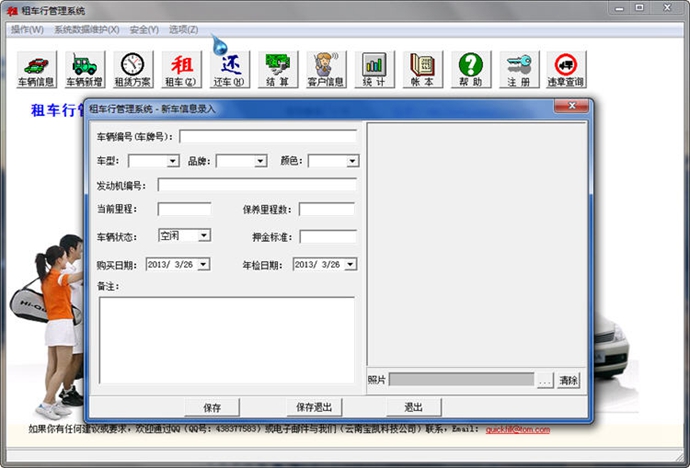Click the 保存退出 save and exit button
Image resolution: width=690 pixels, height=468 pixels.
[314, 408]
